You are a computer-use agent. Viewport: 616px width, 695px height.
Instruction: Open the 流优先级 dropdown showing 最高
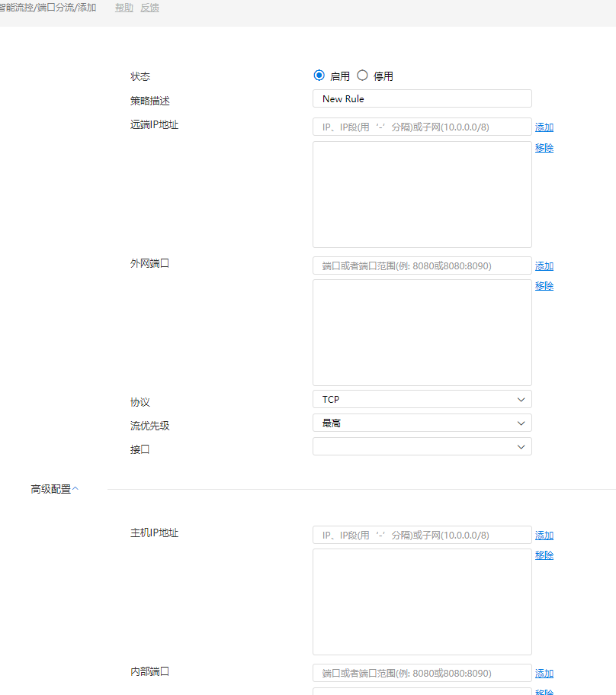[x=422, y=423]
